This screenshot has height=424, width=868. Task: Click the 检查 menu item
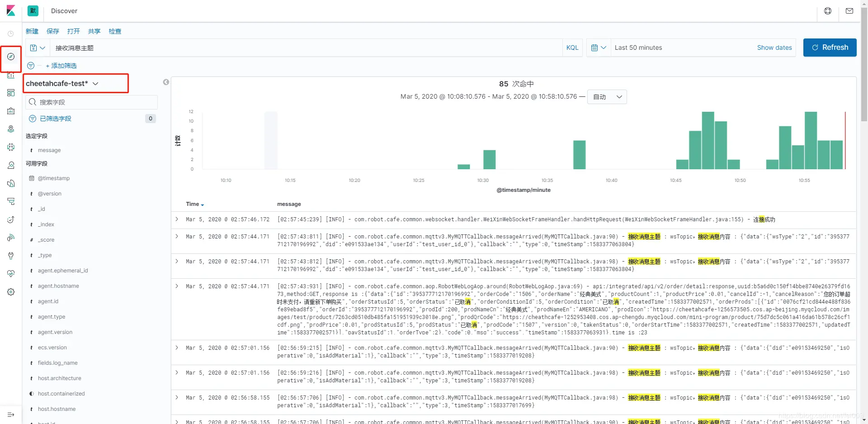(115, 31)
